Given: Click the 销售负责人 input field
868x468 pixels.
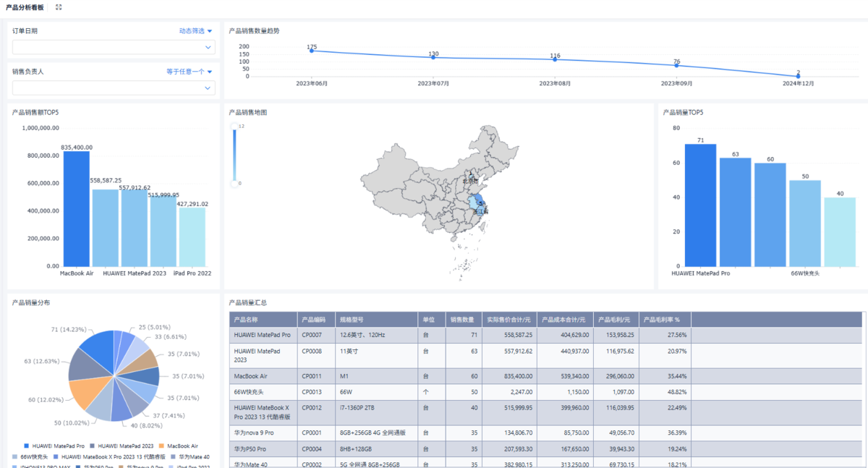Looking at the screenshot, I should (x=114, y=88).
